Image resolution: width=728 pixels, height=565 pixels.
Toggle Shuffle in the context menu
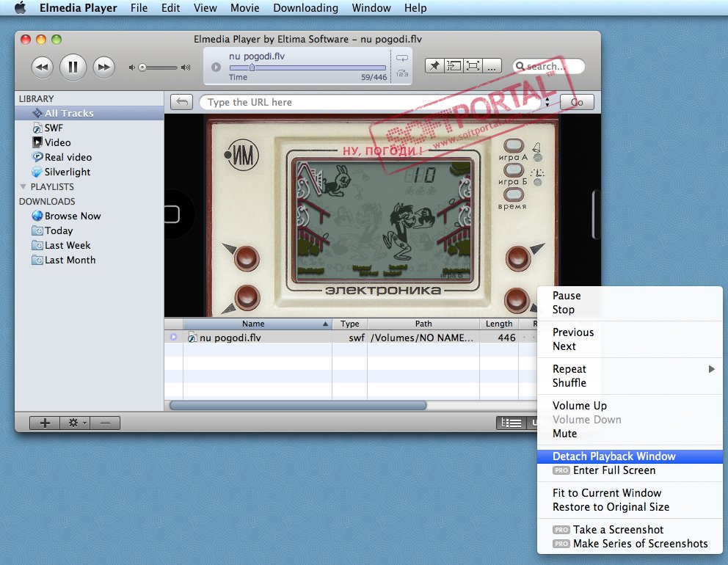[x=630, y=383]
